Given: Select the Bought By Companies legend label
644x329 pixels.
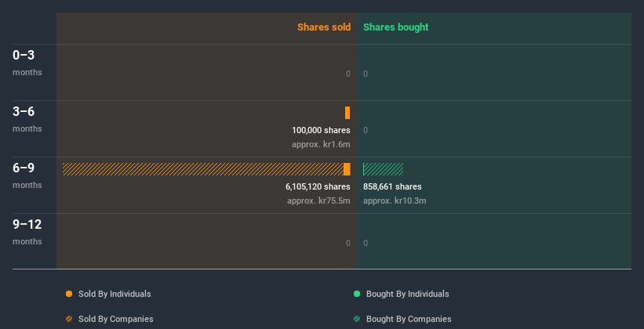Looking at the screenshot, I should 409,319.
